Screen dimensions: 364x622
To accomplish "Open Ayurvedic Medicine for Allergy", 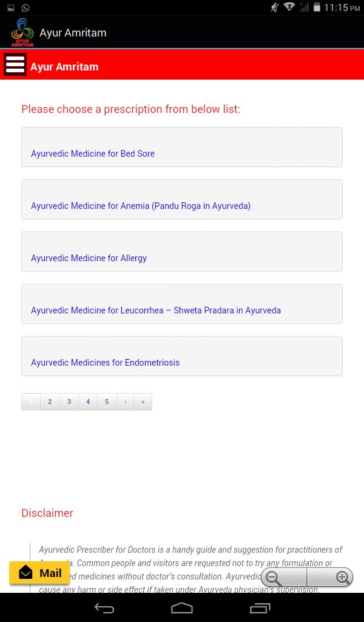I will tap(182, 251).
